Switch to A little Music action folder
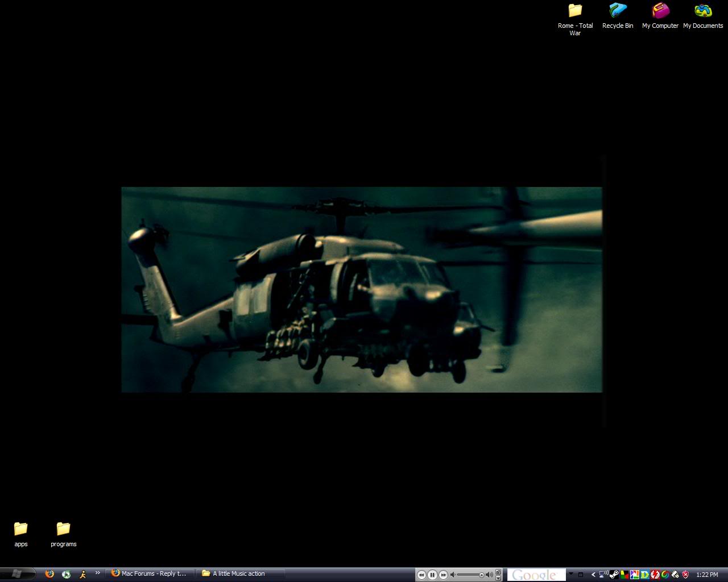The image size is (728, 582). pyautogui.click(x=241, y=573)
